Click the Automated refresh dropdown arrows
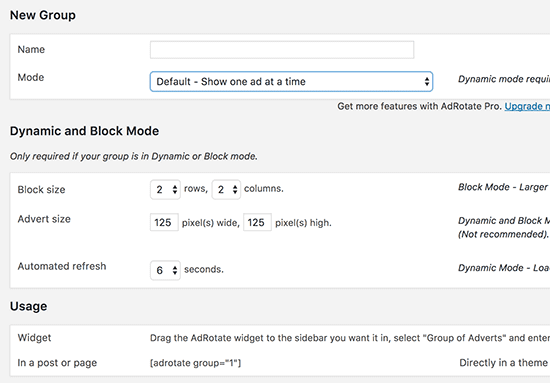 (175, 270)
